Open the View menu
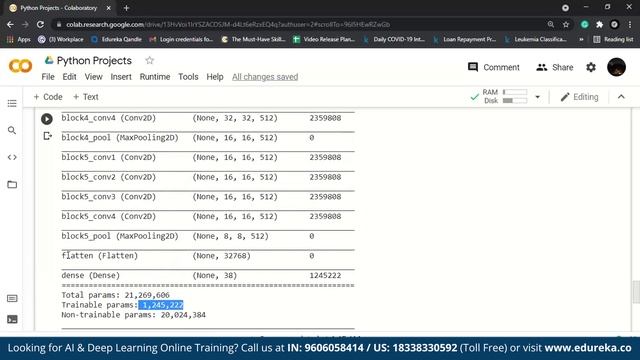Image resolution: width=640 pixels, height=360 pixels. click(93, 77)
